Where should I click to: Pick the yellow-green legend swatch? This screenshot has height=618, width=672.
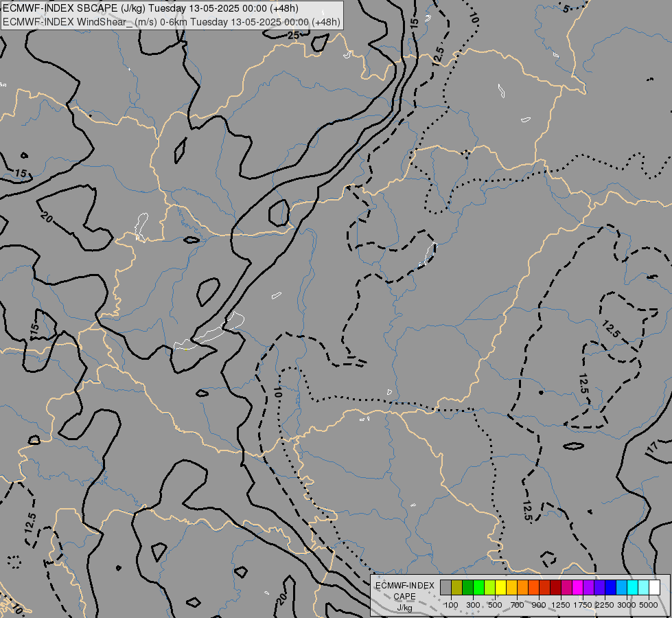[490, 587]
